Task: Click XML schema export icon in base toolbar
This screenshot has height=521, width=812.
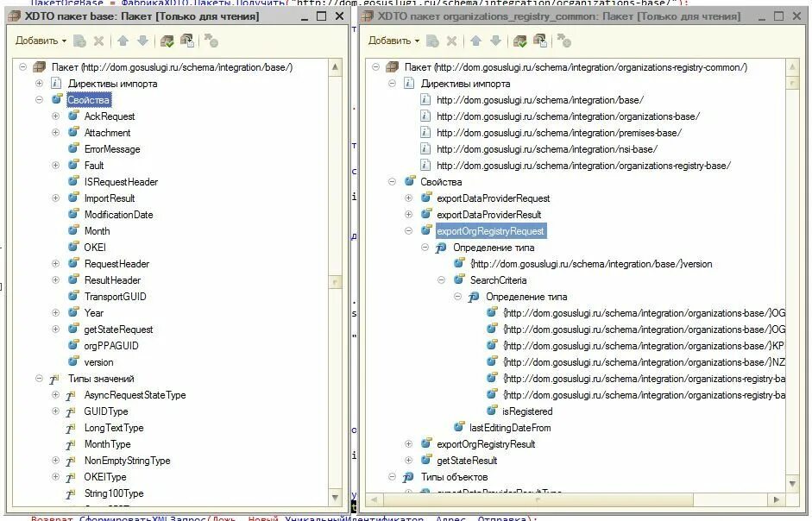Action: pos(187,41)
